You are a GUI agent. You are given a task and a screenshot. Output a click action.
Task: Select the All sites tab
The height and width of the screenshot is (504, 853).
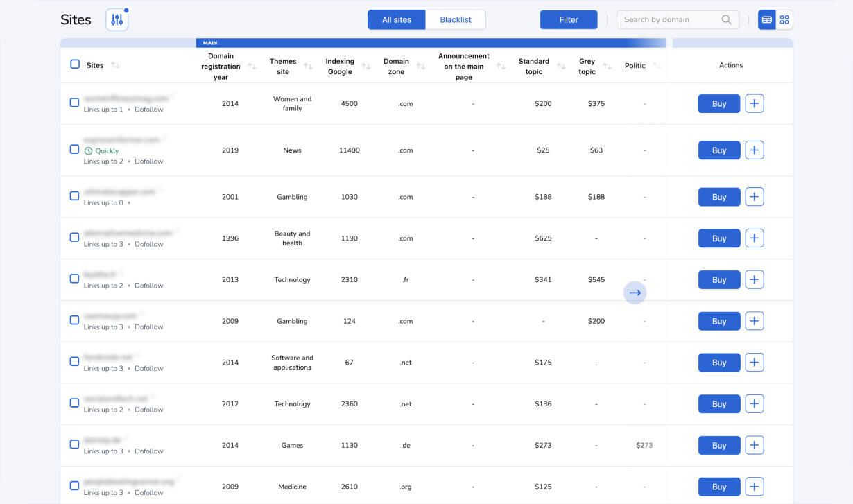[397, 20]
